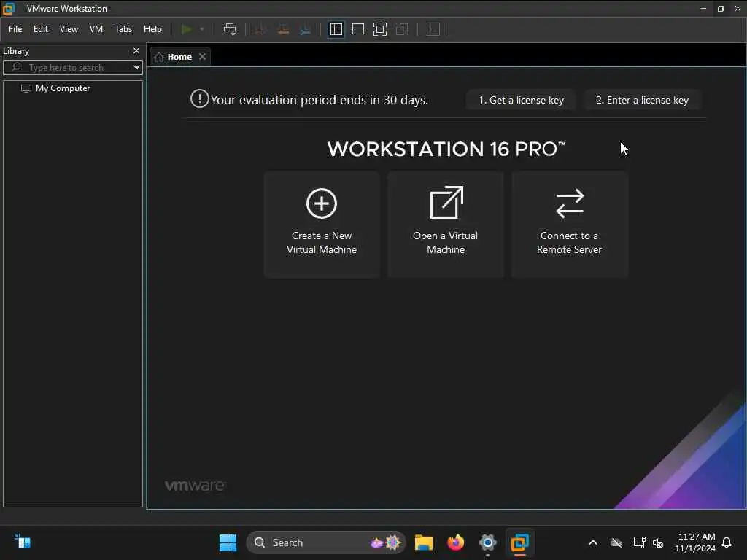Show hidden system tray icons chevron
The height and width of the screenshot is (560, 747).
coord(593,542)
